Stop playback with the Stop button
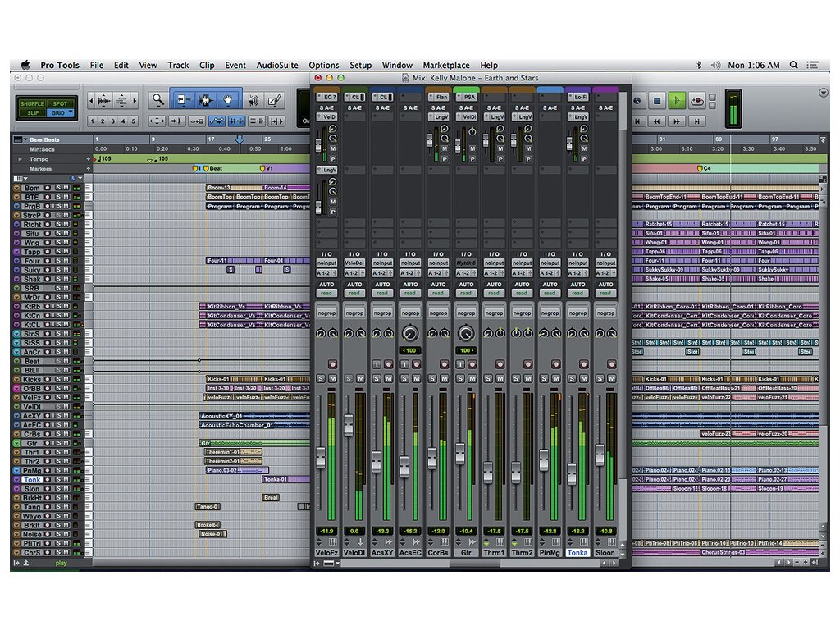840x630 pixels. click(657, 101)
